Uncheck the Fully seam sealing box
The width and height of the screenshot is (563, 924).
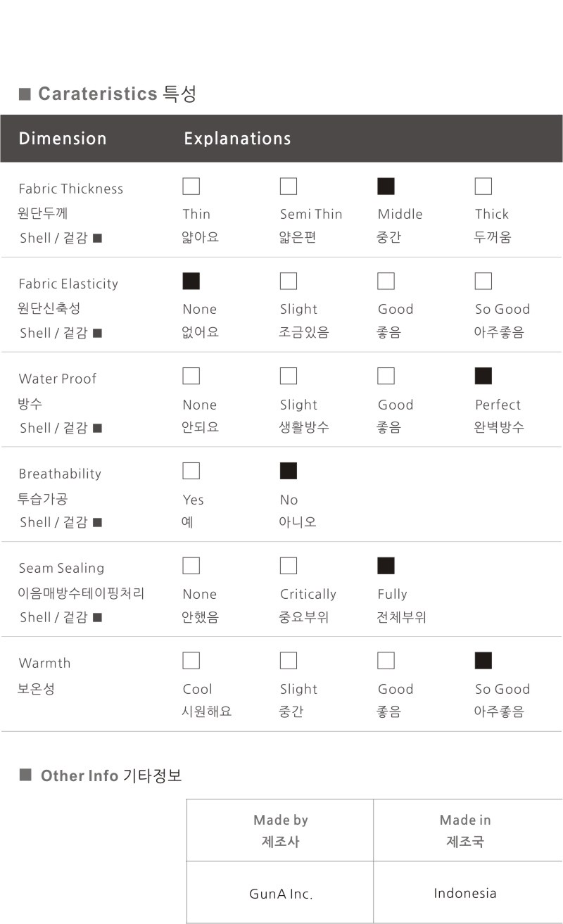pyautogui.click(x=386, y=566)
